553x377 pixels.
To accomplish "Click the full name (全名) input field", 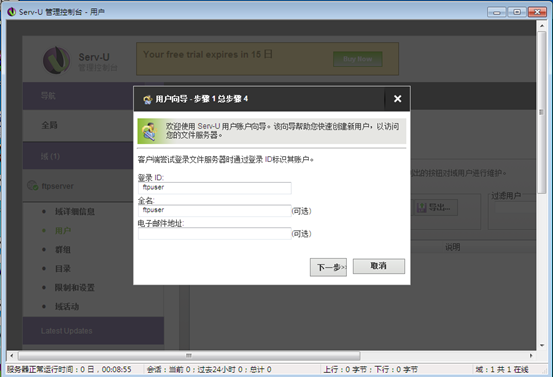I will click(x=214, y=211).
